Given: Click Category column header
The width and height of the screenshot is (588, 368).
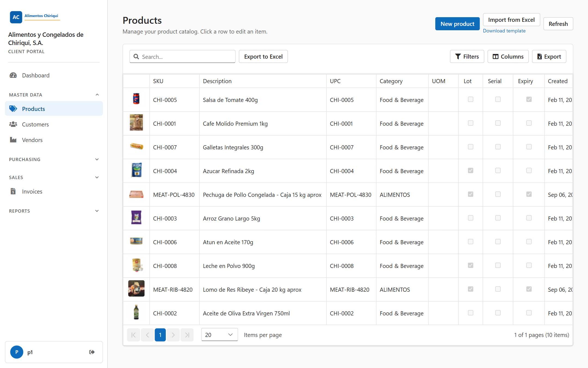Looking at the screenshot, I should pyautogui.click(x=402, y=81).
